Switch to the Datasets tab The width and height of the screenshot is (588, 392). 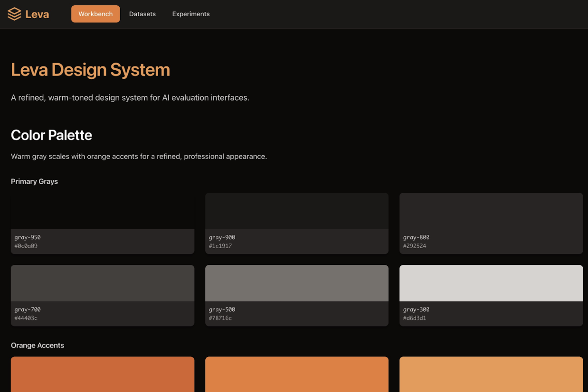click(x=142, y=14)
